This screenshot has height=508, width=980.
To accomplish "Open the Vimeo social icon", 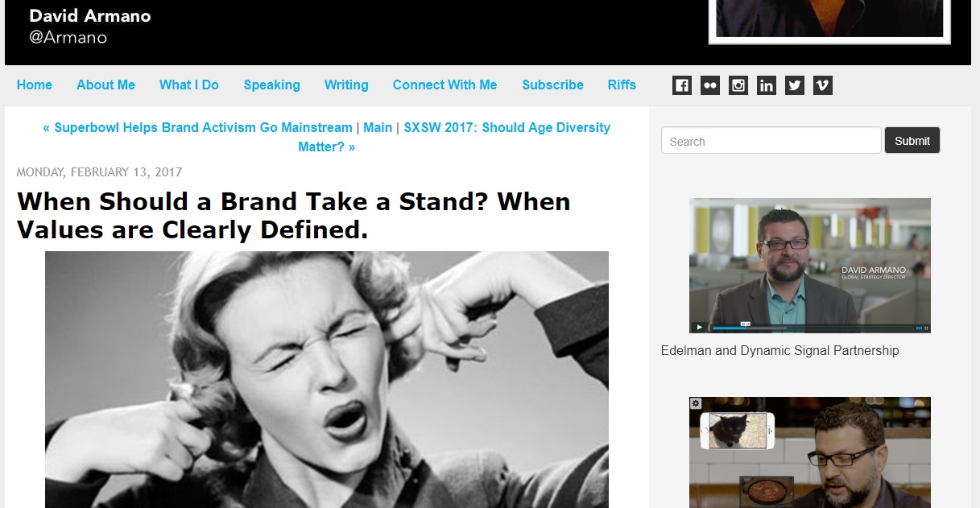I will [823, 85].
